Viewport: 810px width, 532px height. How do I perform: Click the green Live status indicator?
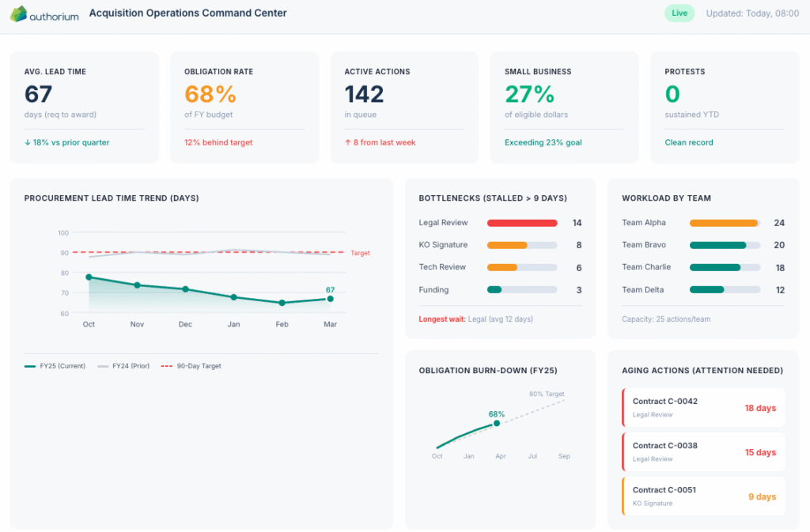point(679,13)
